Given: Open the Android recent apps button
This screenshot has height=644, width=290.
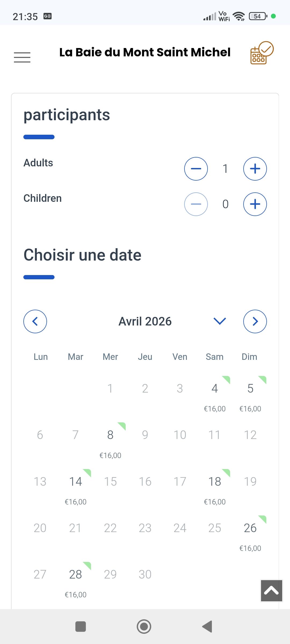Looking at the screenshot, I should pyautogui.click(x=81, y=627).
